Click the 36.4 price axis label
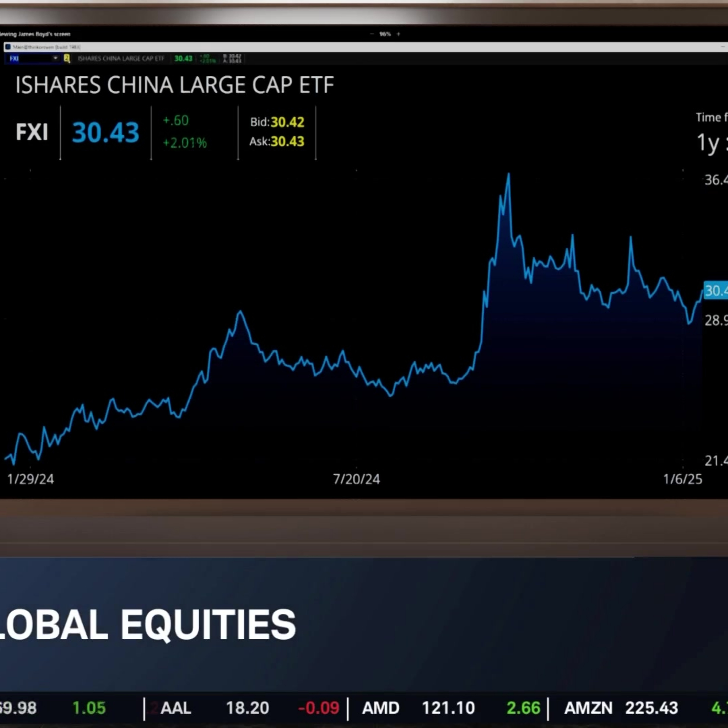The height and width of the screenshot is (728, 728). [x=716, y=180]
